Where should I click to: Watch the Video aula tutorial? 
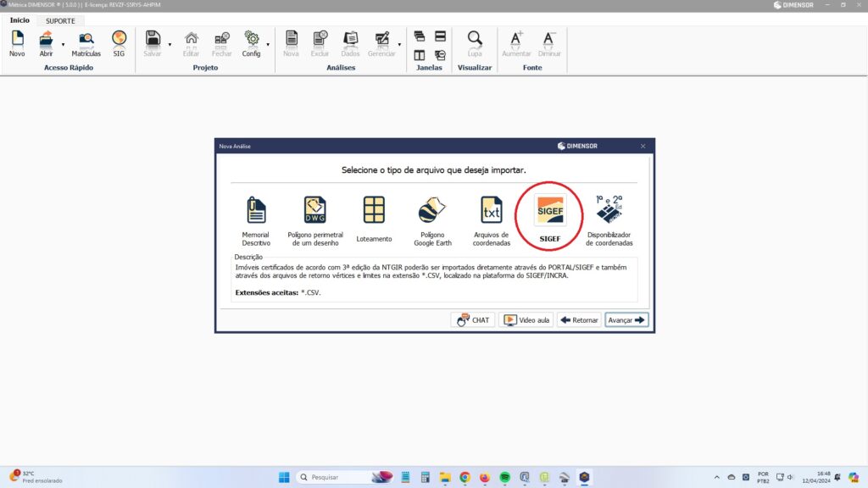(526, 319)
